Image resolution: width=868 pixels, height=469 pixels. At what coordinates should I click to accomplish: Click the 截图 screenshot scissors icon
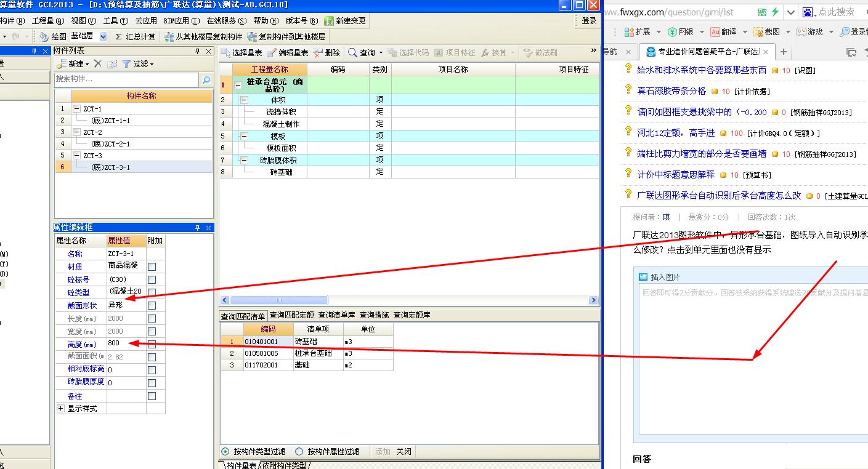(x=759, y=31)
